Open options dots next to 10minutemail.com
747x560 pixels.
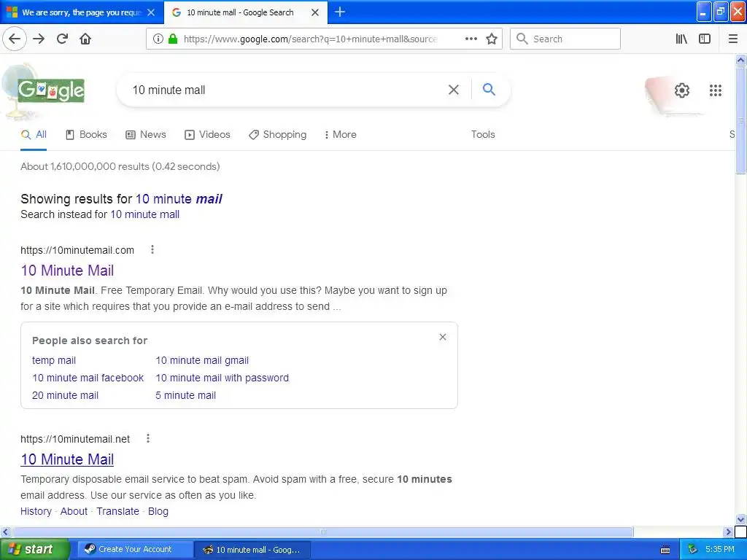[152, 249]
